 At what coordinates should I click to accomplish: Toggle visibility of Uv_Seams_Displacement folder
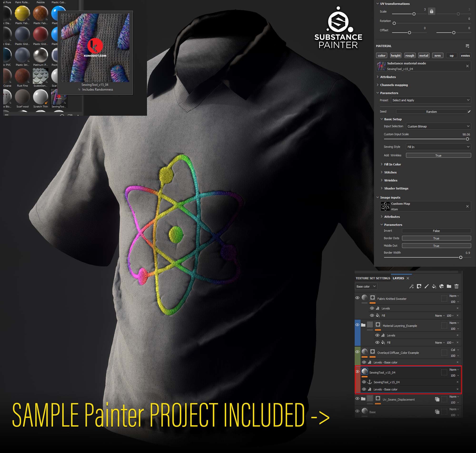pyautogui.click(x=357, y=399)
